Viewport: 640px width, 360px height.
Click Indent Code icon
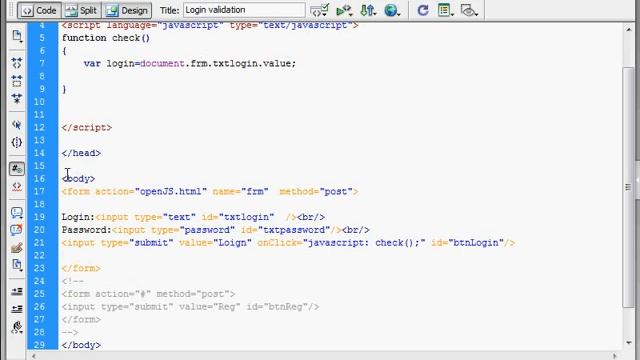pos(17,291)
